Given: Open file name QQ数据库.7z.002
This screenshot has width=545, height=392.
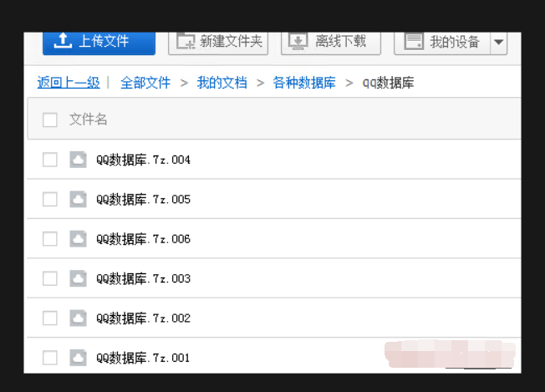Looking at the screenshot, I should tap(143, 318).
